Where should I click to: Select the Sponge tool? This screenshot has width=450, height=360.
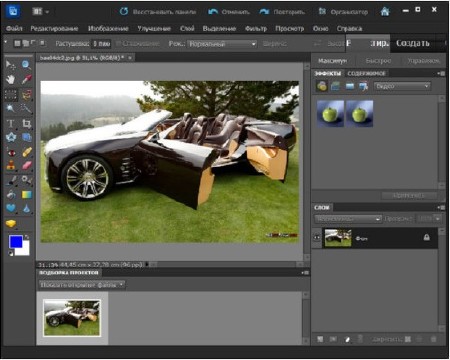click(11, 224)
